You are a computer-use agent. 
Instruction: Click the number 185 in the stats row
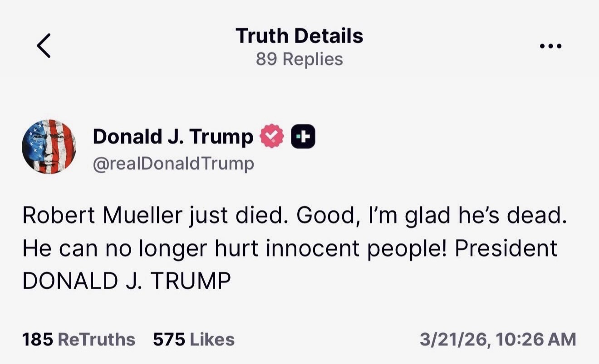pos(38,339)
